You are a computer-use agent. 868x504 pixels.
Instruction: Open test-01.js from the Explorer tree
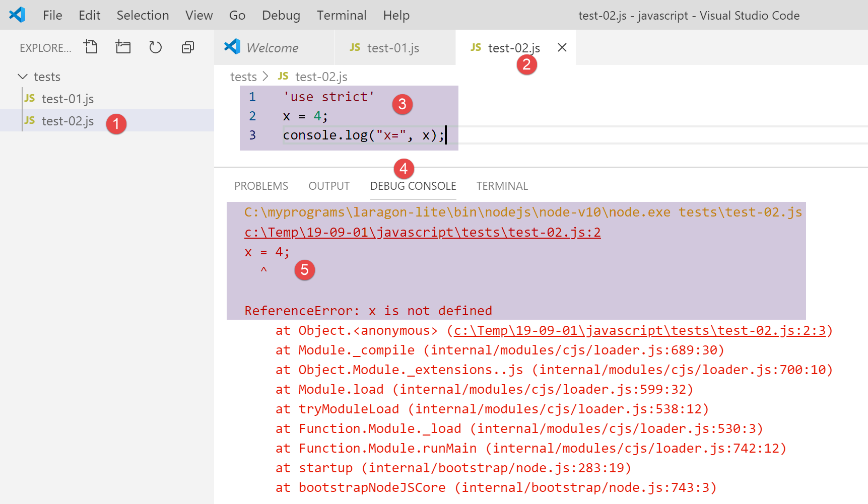click(x=68, y=99)
